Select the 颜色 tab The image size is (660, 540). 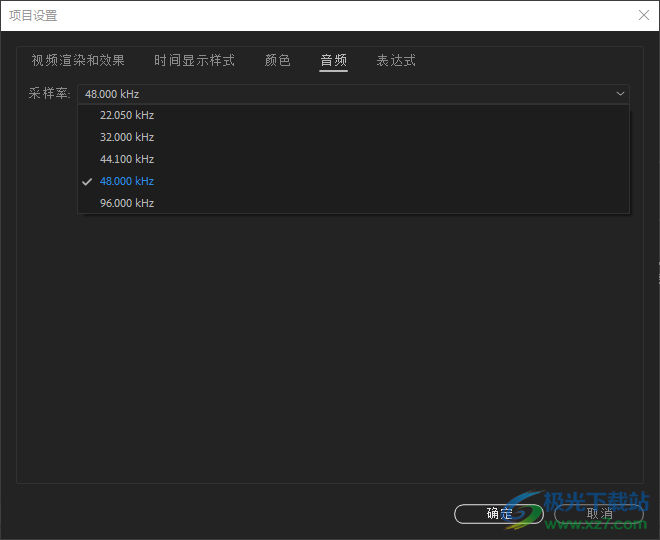[x=277, y=60]
